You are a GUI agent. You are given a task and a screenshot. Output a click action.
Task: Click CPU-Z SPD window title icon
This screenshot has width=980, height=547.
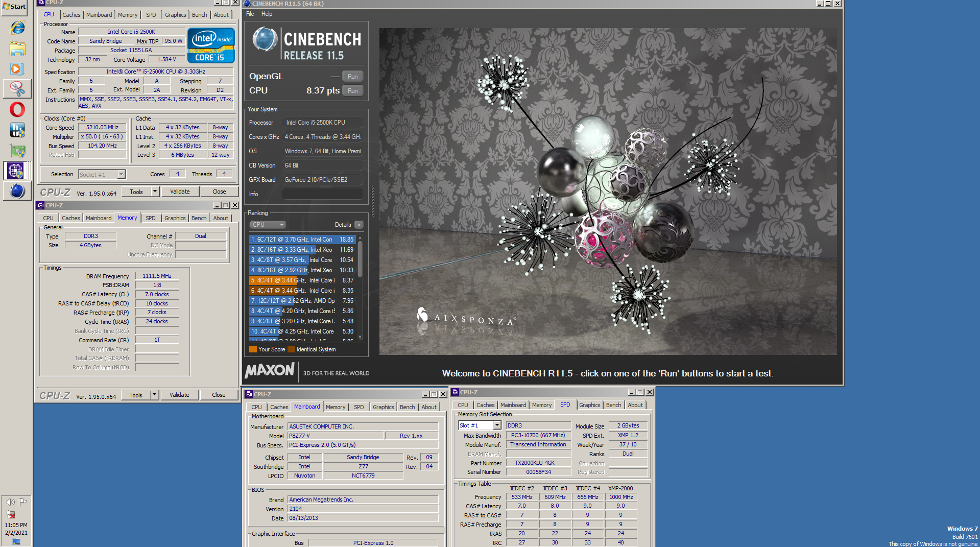tap(455, 392)
